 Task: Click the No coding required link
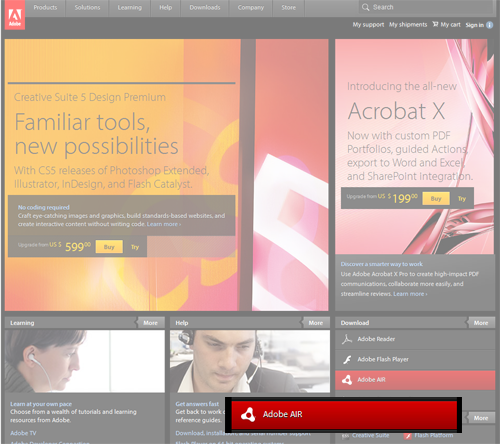click(44, 207)
